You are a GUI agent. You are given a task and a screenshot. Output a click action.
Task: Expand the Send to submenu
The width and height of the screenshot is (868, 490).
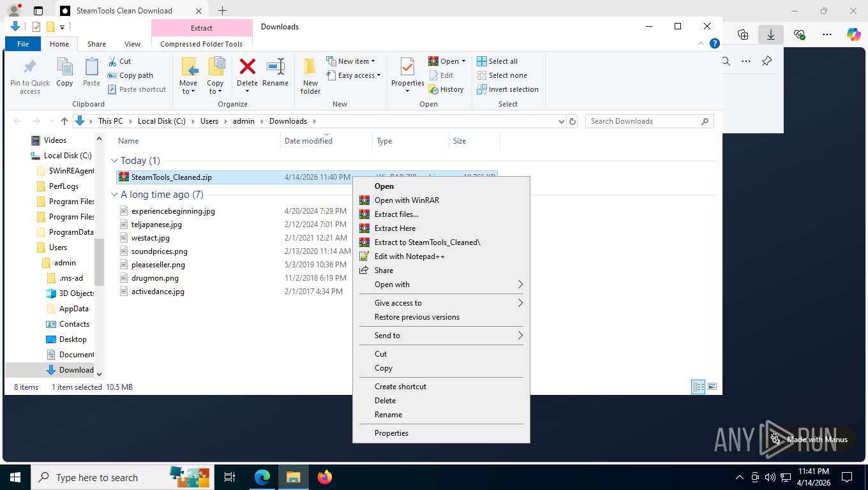pos(441,336)
